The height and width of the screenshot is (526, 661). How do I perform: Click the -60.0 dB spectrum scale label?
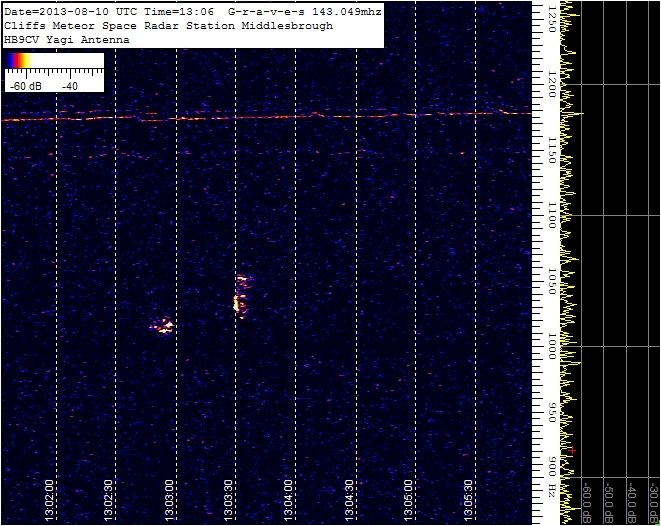pos(587,504)
